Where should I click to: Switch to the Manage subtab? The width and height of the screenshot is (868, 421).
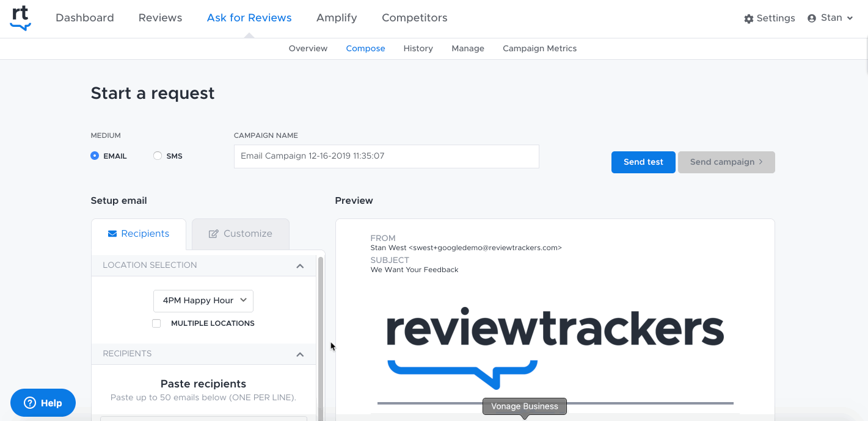pos(468,48)
